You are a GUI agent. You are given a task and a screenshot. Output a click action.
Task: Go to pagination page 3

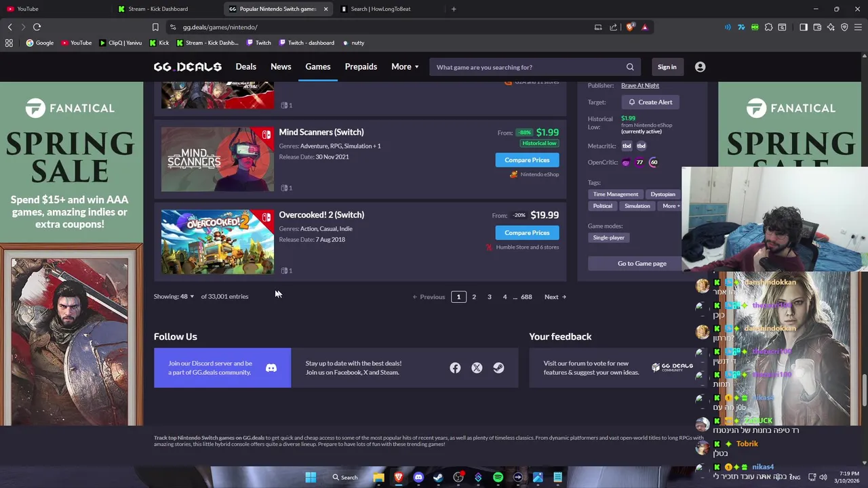[x=489, y=297]
